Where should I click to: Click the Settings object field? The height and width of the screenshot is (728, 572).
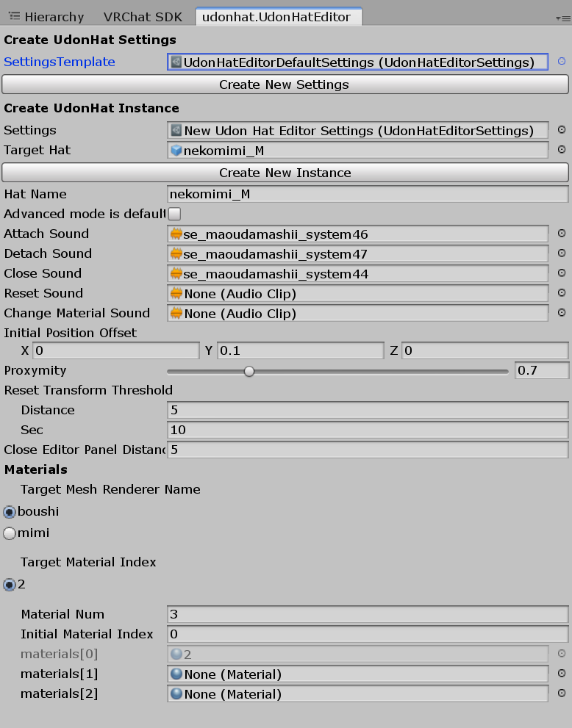click(x=358, y=131)
